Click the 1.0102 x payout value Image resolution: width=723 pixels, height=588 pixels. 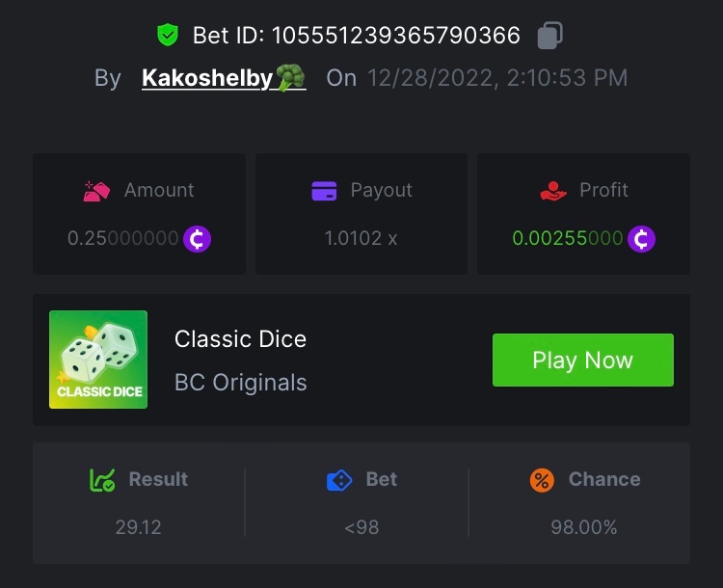click(x=361, y=238)
